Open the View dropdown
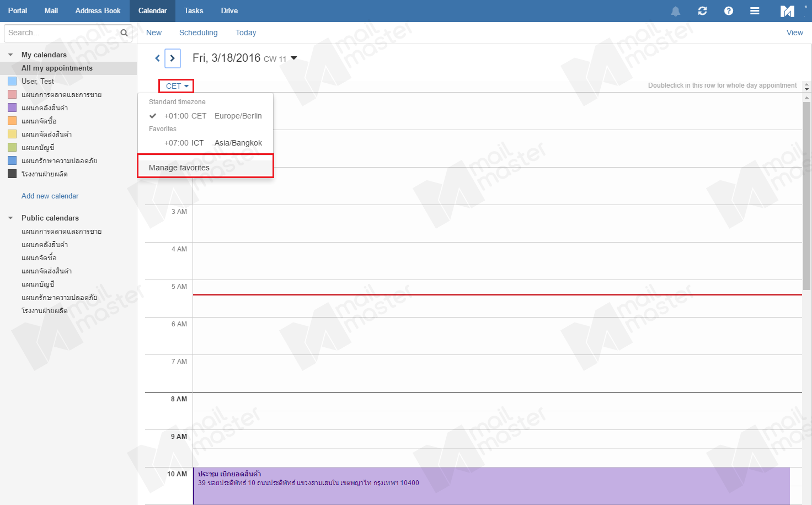This screenshot has height=505, width=812. click(x=794, y=33)
